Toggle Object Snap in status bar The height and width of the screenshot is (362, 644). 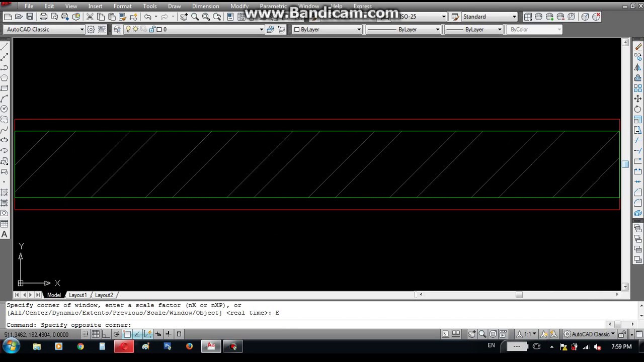(127, 334)
